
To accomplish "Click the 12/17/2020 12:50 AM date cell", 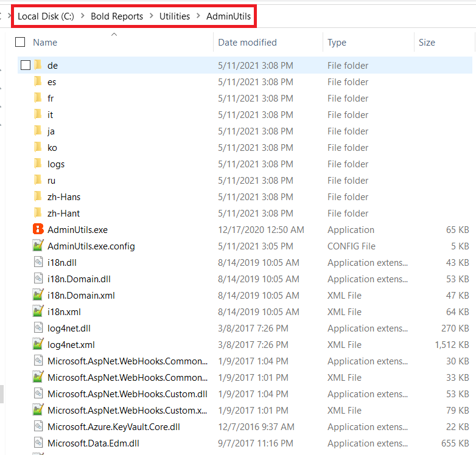I will pos(261,229).
